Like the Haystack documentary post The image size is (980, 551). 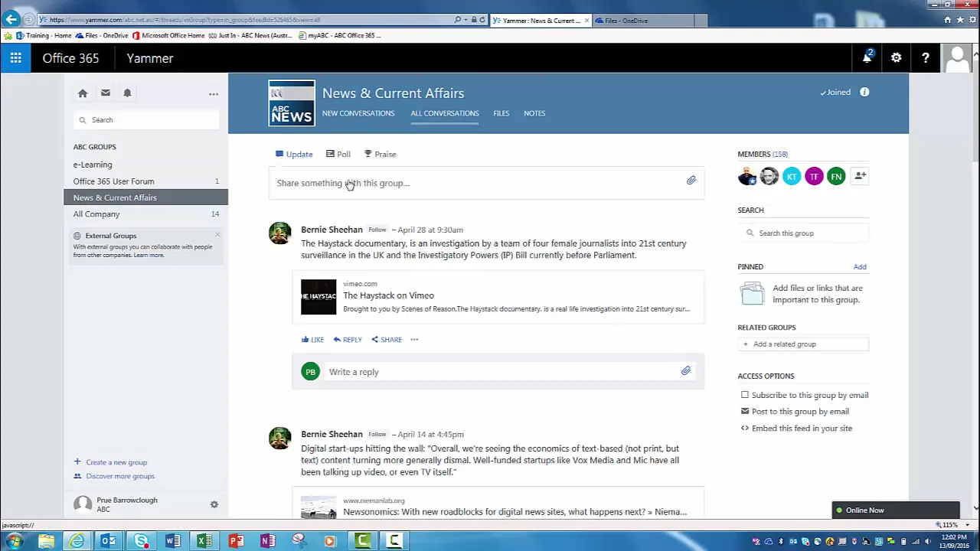(312, 340)
